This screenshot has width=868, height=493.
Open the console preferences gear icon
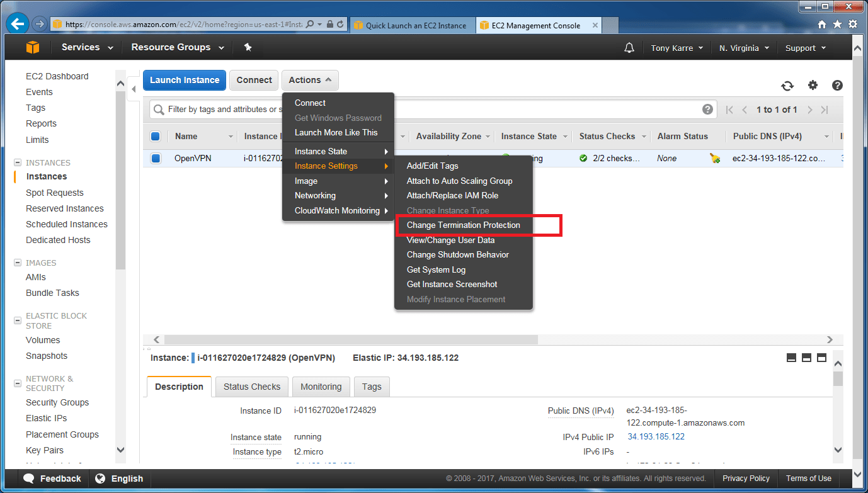click(813, 85)
